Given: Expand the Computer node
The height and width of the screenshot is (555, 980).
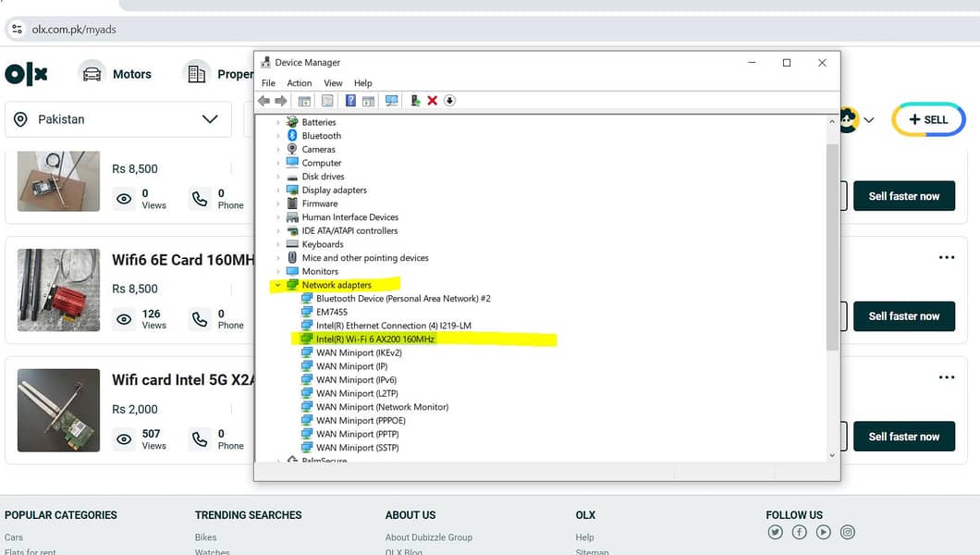Looking at the screenshot, I should click(278, 163).
